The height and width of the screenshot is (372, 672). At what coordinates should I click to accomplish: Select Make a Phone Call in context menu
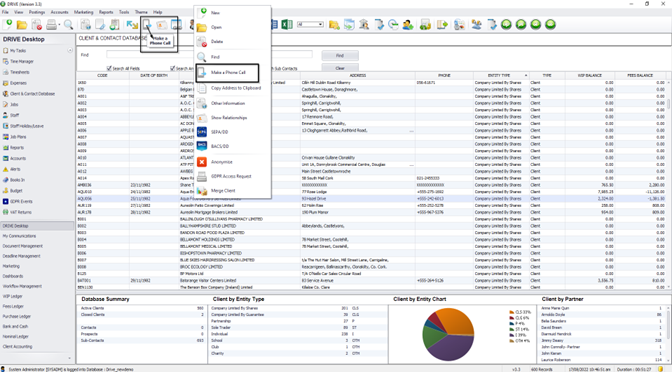coord(227,72)
